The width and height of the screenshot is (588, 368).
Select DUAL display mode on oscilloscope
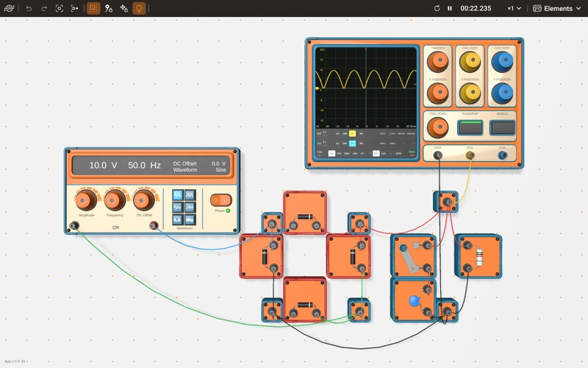click(347, 154)
